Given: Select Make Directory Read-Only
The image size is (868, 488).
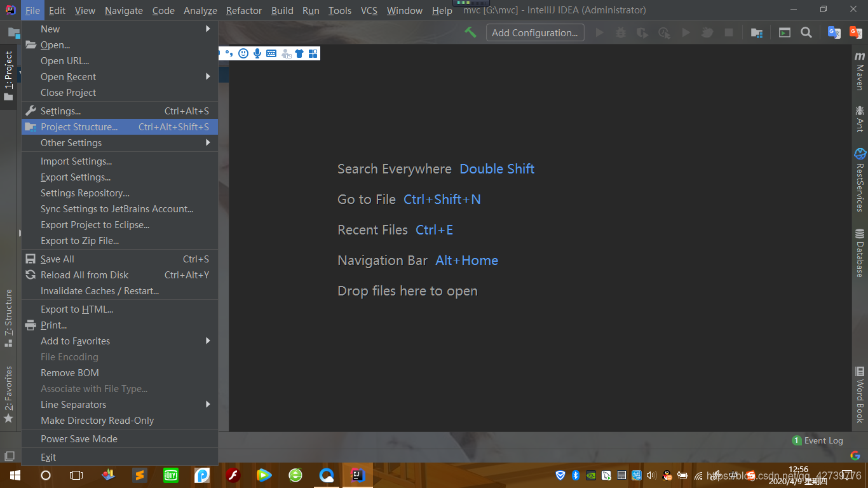Looking at the screenshot, I should 119,420.
